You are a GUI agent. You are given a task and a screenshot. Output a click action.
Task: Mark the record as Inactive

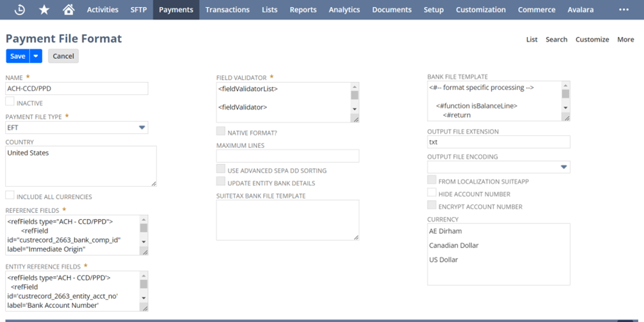pos(9,101)
